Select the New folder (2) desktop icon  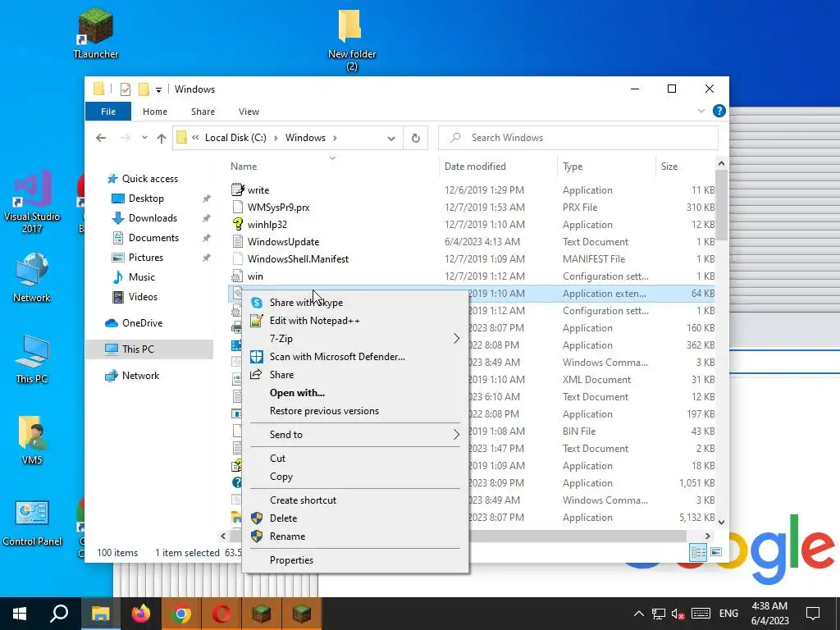[x=351, y=39]
